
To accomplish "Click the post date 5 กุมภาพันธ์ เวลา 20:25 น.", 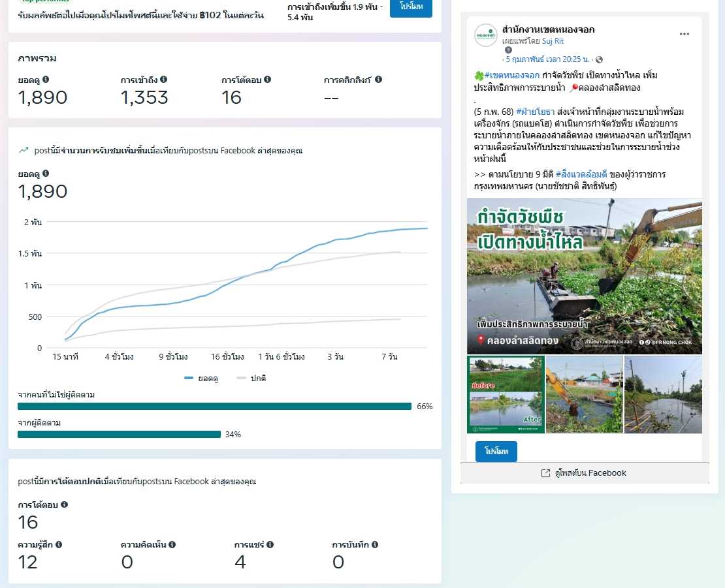I will click(547, 59).
